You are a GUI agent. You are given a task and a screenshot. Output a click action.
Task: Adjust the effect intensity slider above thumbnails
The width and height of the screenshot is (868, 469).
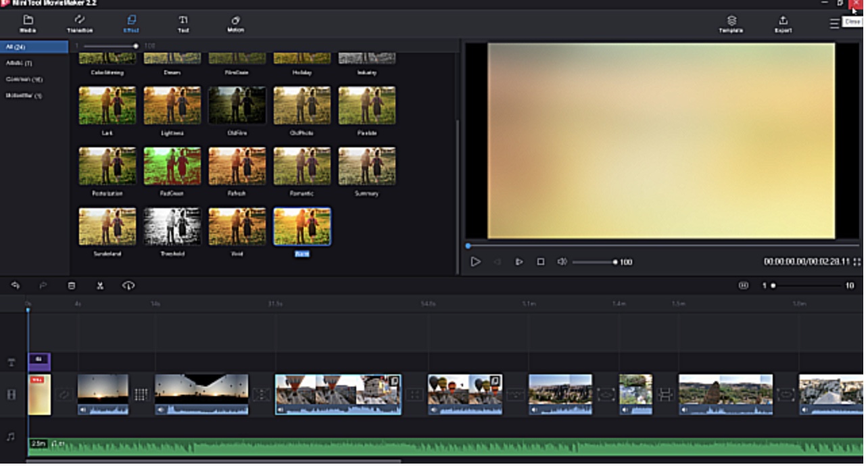click(110, 46)
